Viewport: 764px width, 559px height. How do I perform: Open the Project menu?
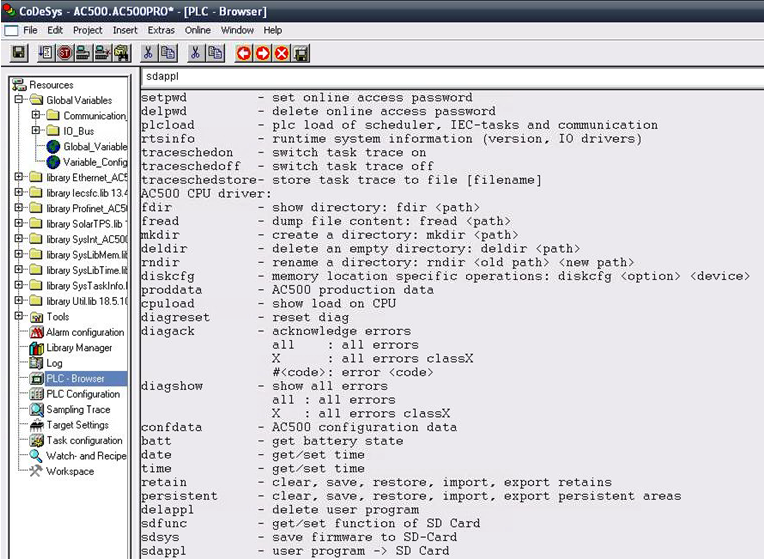87,30
